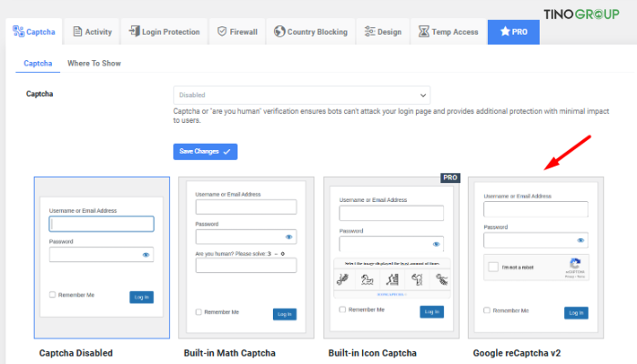Select the Where To Show sub-tab

pyautogui.click(x=95, y=64)
